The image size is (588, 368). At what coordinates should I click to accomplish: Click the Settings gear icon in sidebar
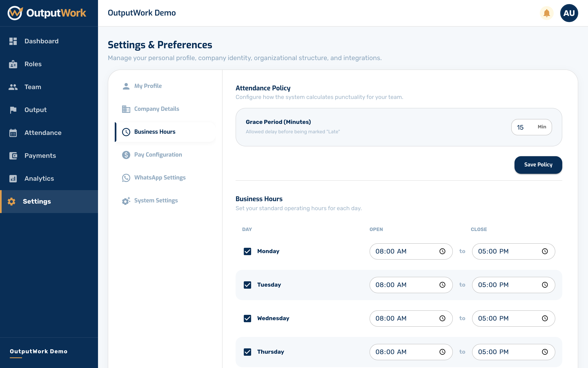pos(11,202)
